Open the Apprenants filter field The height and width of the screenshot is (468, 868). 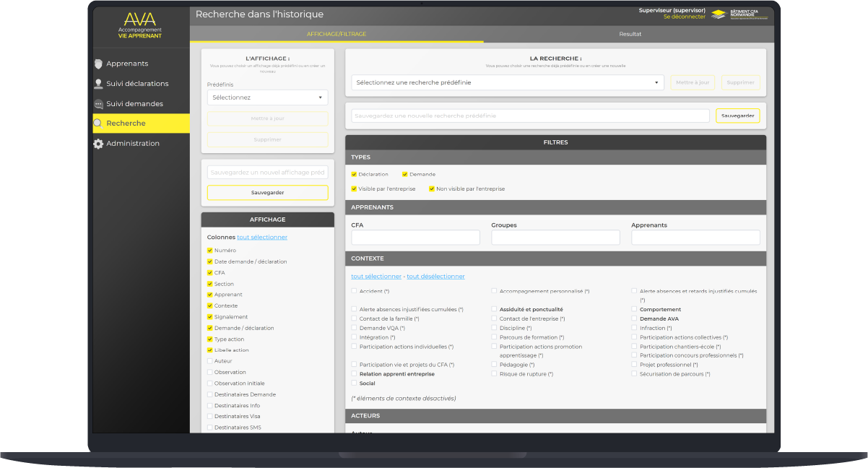pyautogui.click(x=695, y=238)
